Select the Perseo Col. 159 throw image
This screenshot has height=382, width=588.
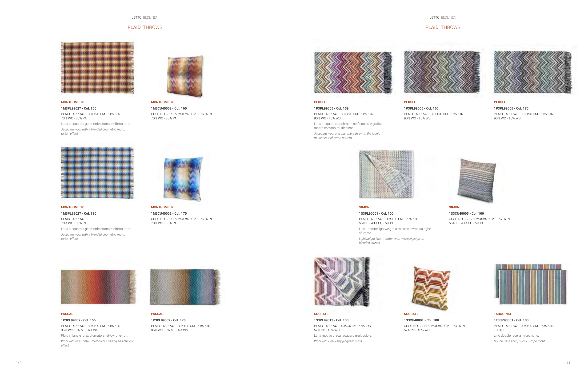[353, 73]
